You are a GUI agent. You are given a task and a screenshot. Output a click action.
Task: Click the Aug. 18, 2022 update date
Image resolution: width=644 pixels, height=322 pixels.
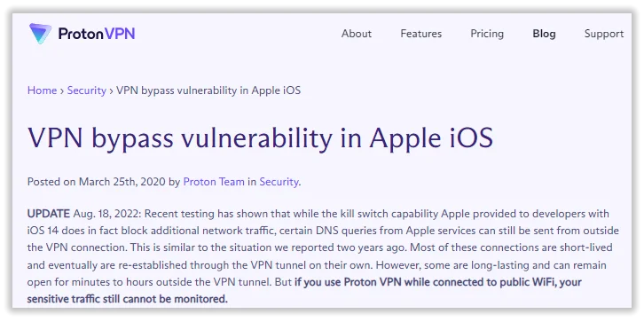107,214
